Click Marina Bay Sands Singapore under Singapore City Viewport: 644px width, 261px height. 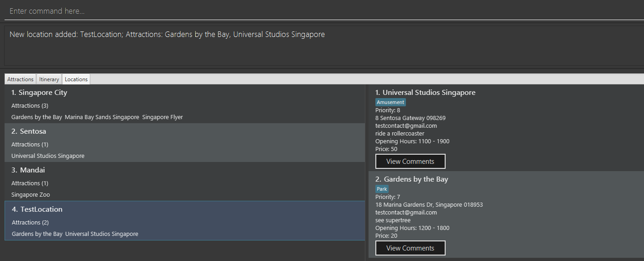(x=102, y=117)
